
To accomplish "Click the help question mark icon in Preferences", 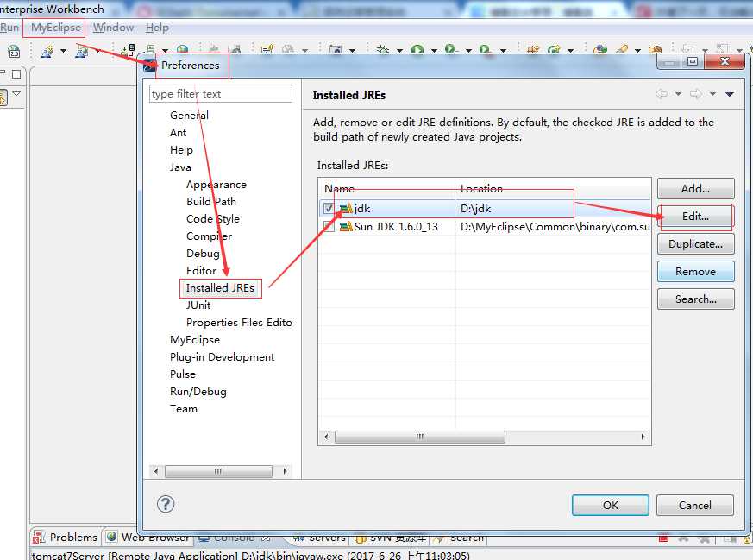I will 166,504.
